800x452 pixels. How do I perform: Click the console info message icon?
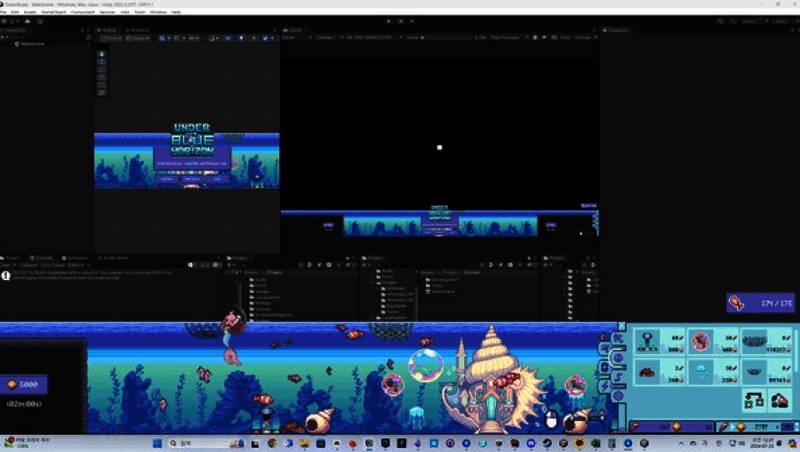click(x=6, y=275)
